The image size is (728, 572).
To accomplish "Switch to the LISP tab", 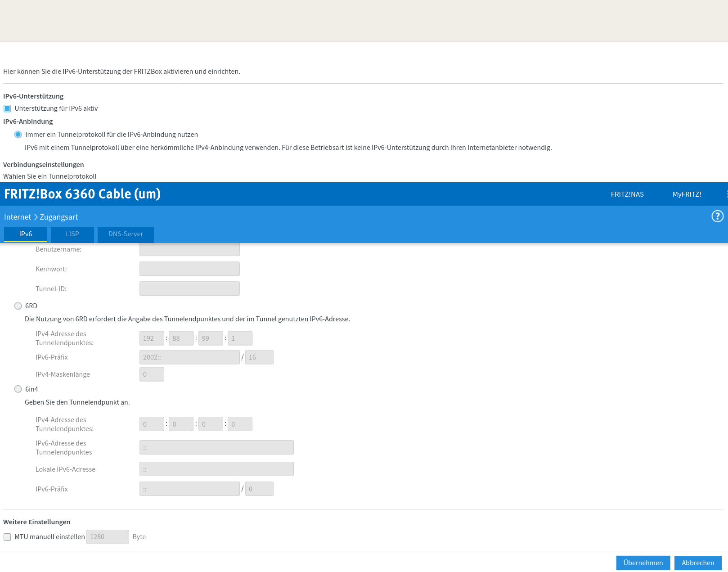I will pyautogui.click(x=72, y=234).
